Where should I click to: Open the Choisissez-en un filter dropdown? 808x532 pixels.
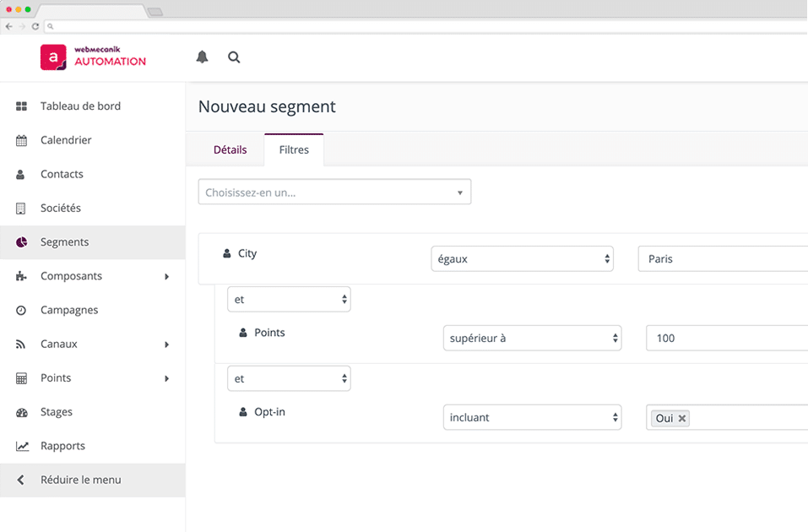point(334,193)
